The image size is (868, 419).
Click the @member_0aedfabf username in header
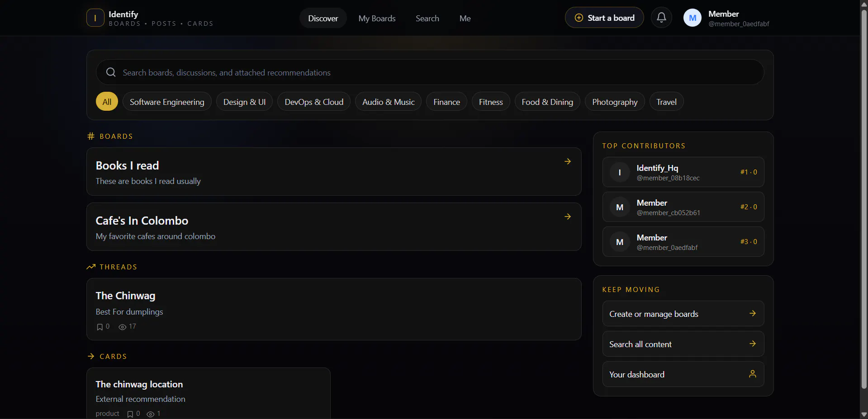739,24
